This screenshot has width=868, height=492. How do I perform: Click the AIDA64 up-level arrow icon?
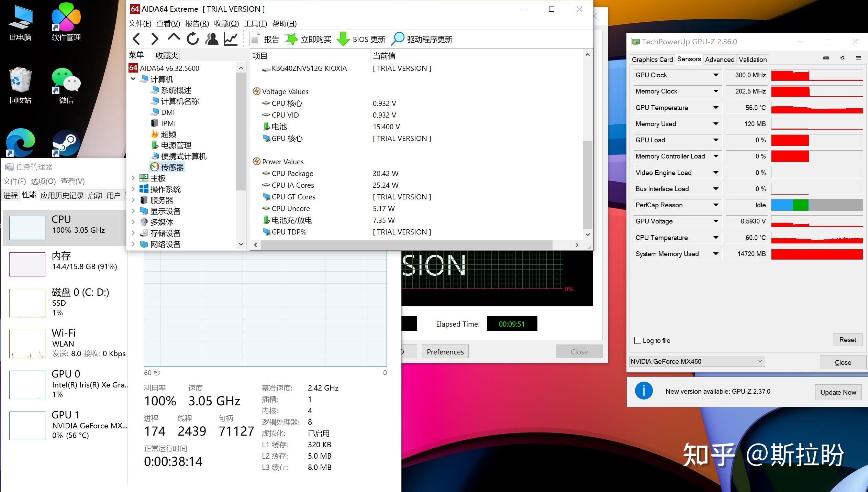174,38
